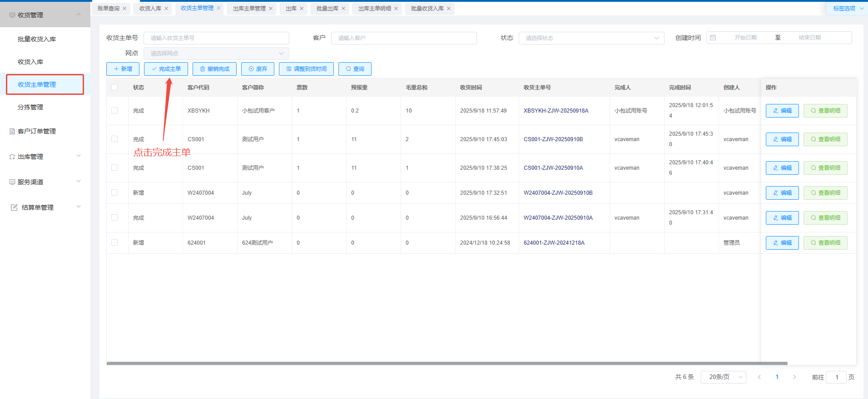Click the 撤销完成 trash icon button
Image resolution: width=868 pixels, height=399 pixels.
pos(214,69)
